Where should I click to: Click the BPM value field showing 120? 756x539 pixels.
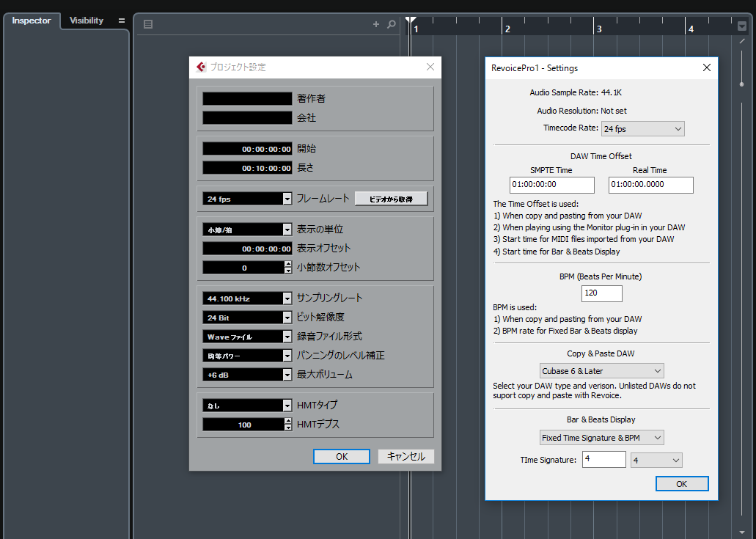click(602, 293)
